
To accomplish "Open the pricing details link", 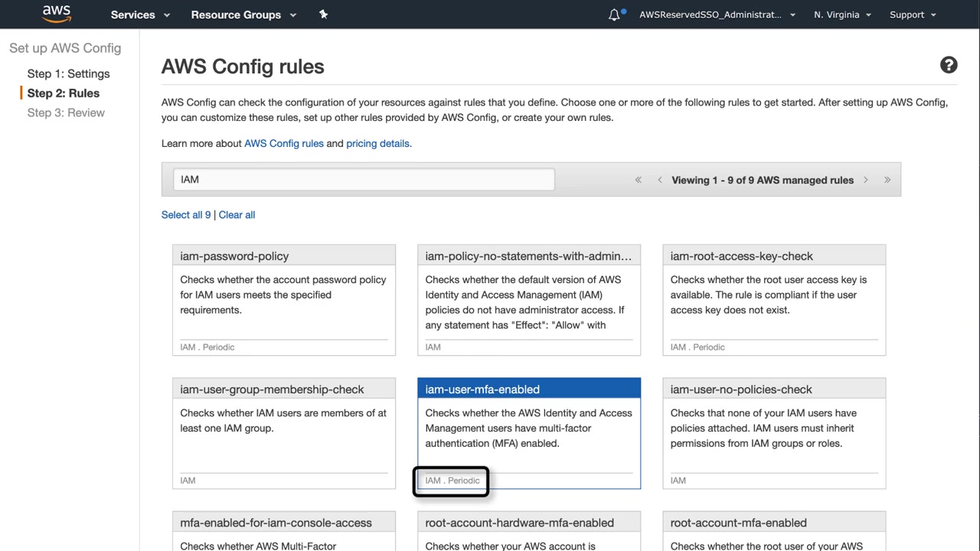I will click(x=378, y=143).
